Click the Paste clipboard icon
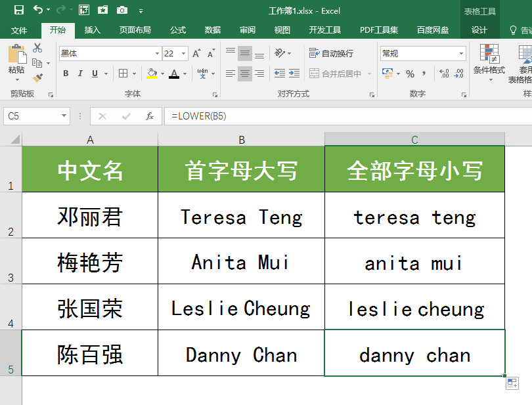 click(x=17, y=54)
